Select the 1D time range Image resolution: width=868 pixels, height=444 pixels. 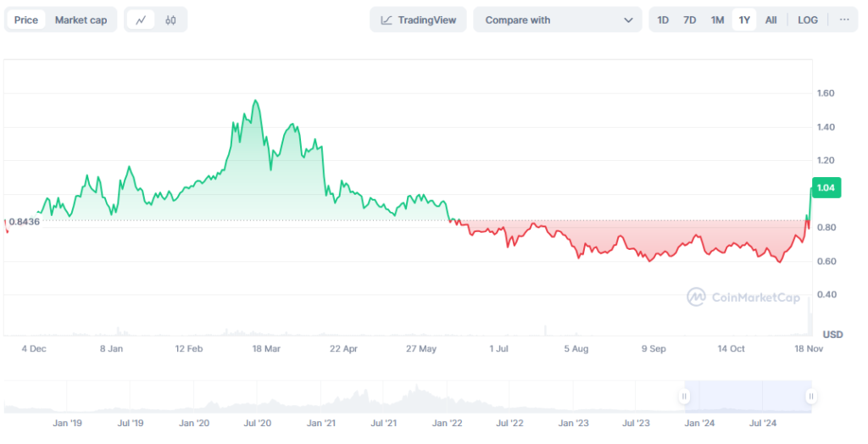[x=663, y=19]
